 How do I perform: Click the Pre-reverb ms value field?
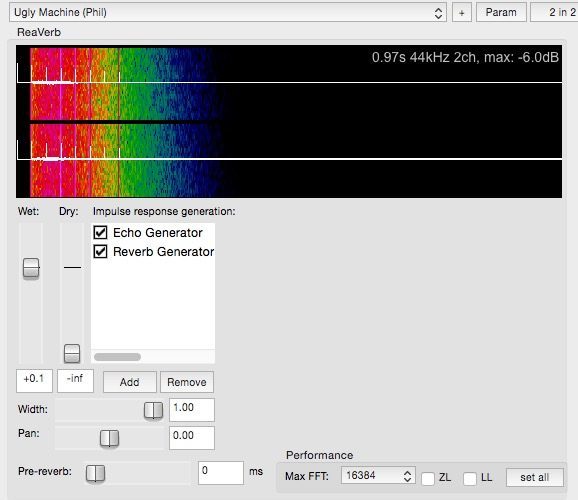click(221, 473)
